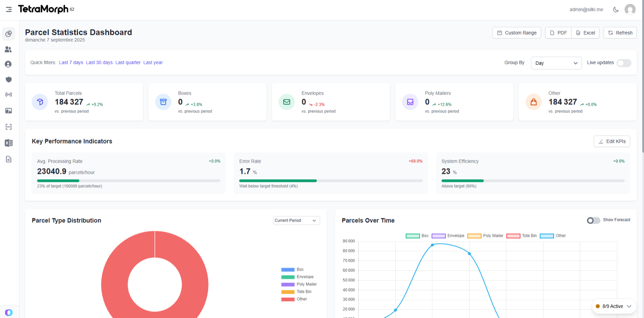Open the broadcast signal sidebar icon
Screen dimensions: 644x318
coord(8,95)
